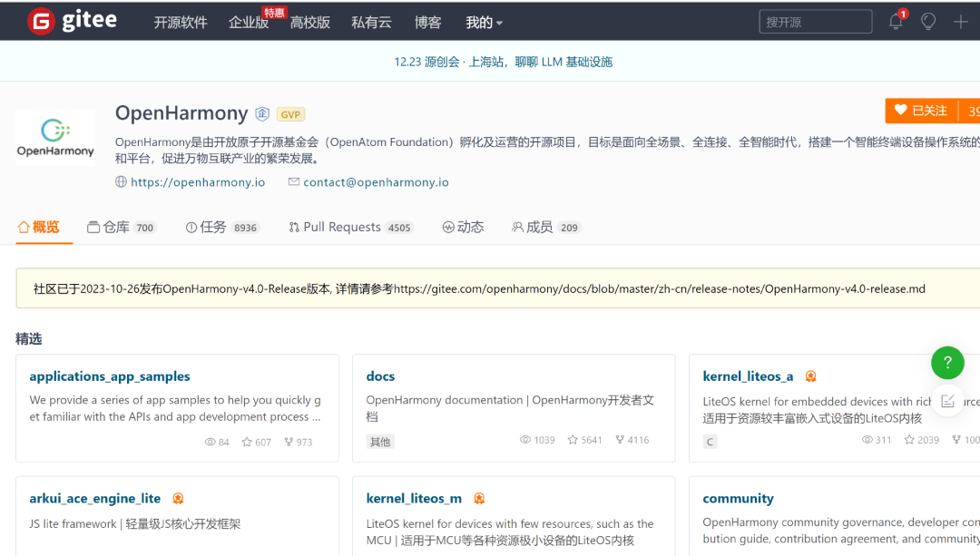Screen dimensions: 980x556
Task: Click the watch count 311 on kernel_liteos_a
Action: pyautogui.click(x=877, y=440)
